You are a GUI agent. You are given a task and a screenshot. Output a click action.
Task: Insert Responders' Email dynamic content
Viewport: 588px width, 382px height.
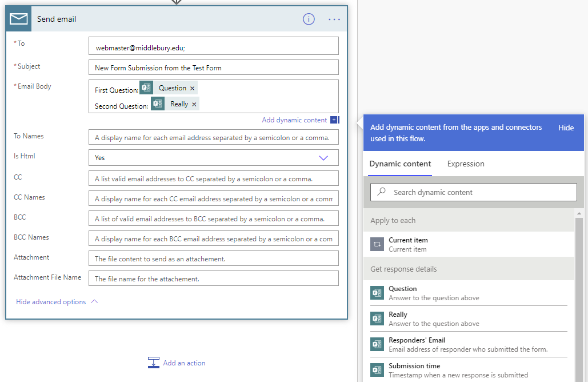pos(417,344)
